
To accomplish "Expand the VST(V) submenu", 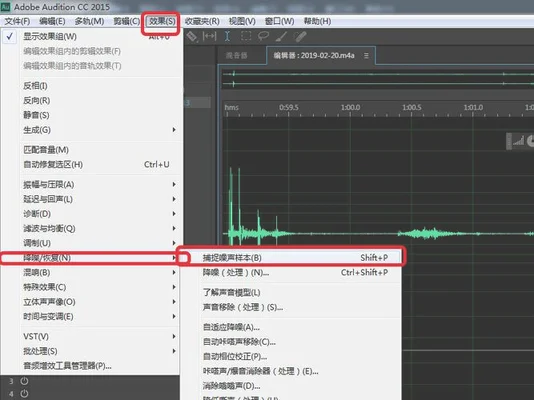I will point(91,336).
